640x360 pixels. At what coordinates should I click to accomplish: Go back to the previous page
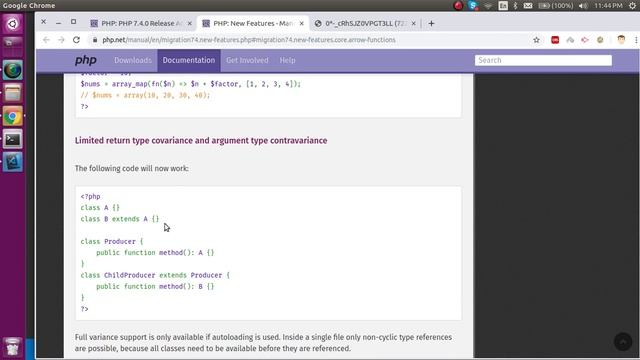click(x=46, y=40)
